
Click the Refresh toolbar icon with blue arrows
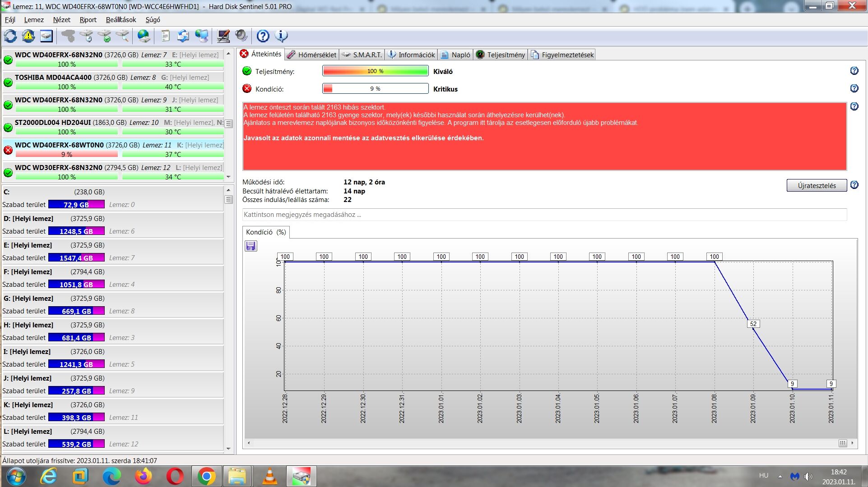coord(10,36)
